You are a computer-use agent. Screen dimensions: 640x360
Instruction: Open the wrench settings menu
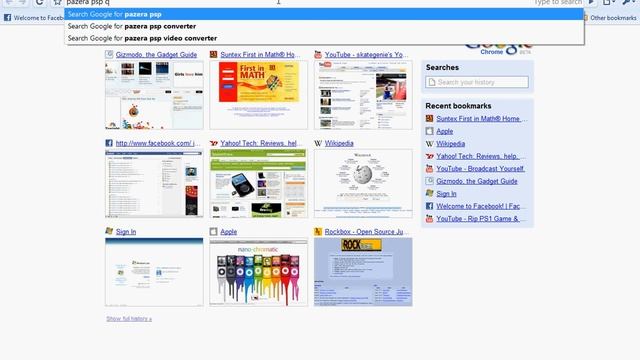tap(629, 2)
